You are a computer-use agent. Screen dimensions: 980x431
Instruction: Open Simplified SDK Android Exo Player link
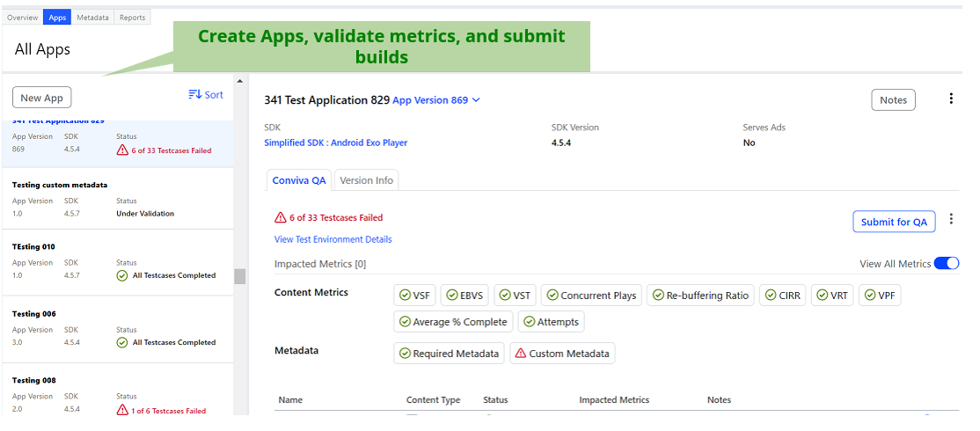coord(335,142)
